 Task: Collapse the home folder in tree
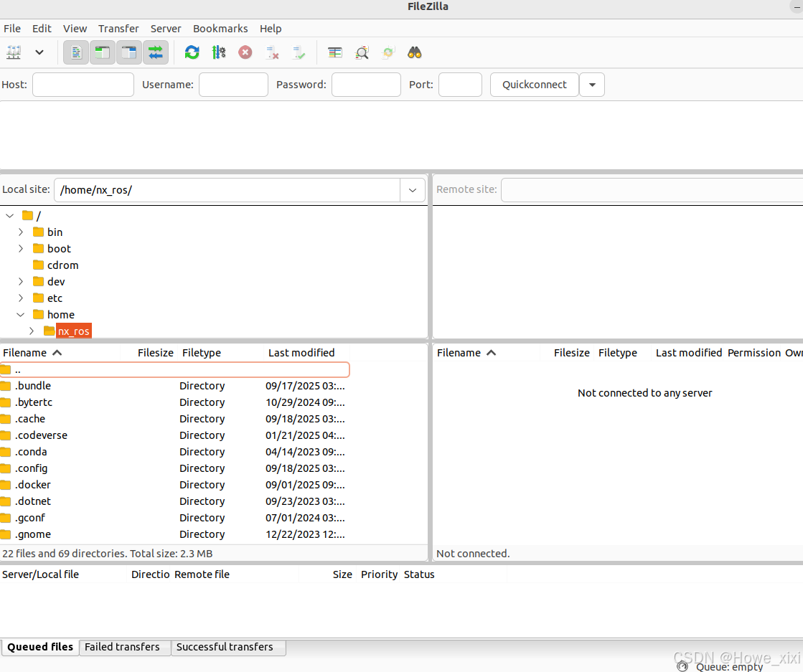coord(21,314)
